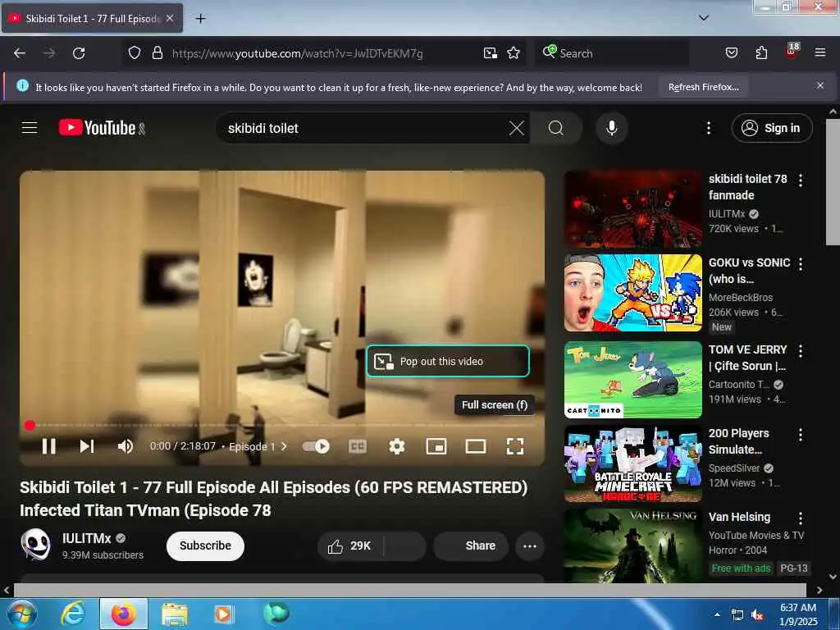Open extension icon with 18 badge
The image size is (840, 630).
point(792,52)
